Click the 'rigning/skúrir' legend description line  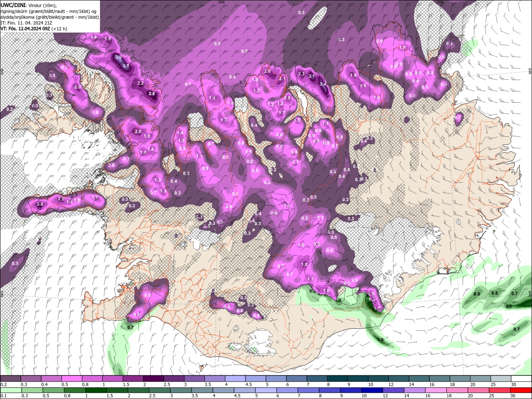(x=49, y=11)
